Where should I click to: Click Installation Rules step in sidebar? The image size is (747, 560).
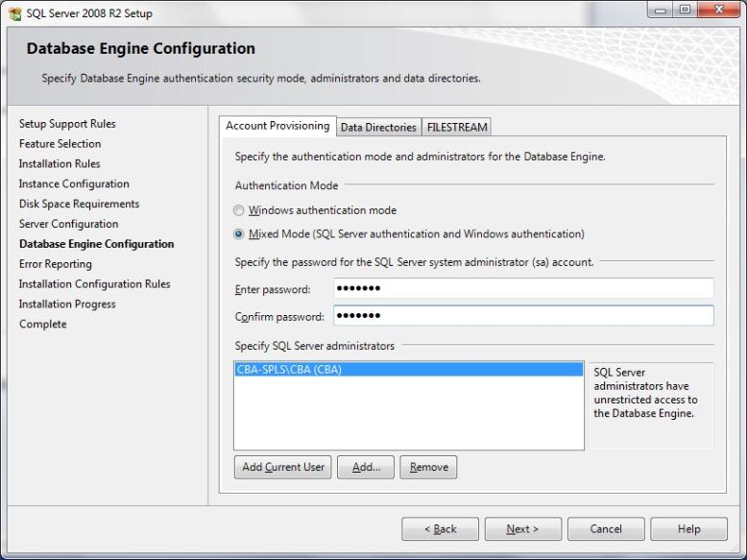[x=60, y=164]
